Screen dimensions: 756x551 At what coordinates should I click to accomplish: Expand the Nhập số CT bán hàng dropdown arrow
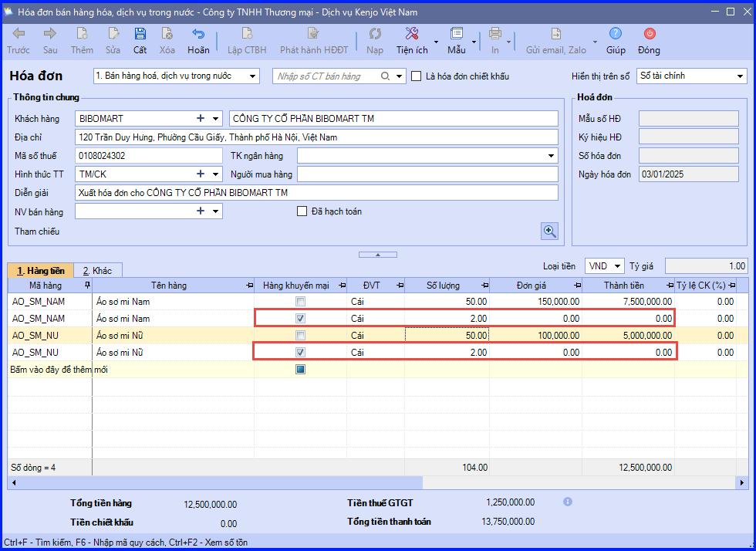pyautogui.click(x=399, y=76)
